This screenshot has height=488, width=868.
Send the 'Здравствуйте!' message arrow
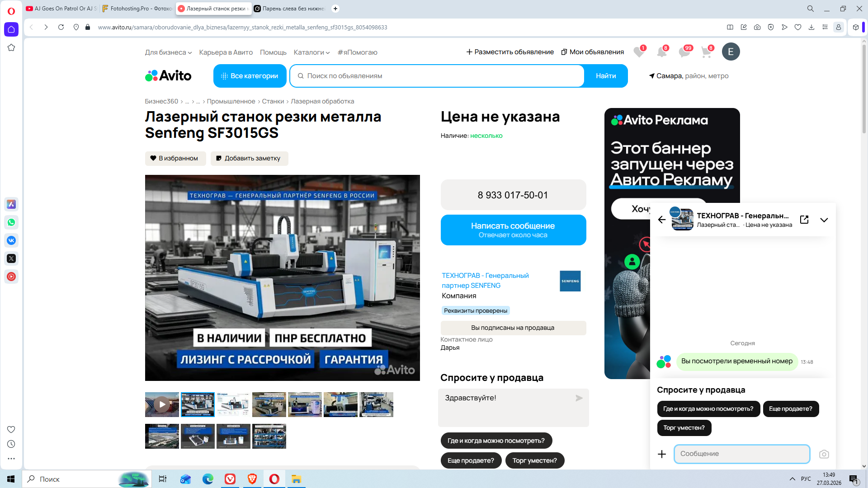(x=579, y=398)
